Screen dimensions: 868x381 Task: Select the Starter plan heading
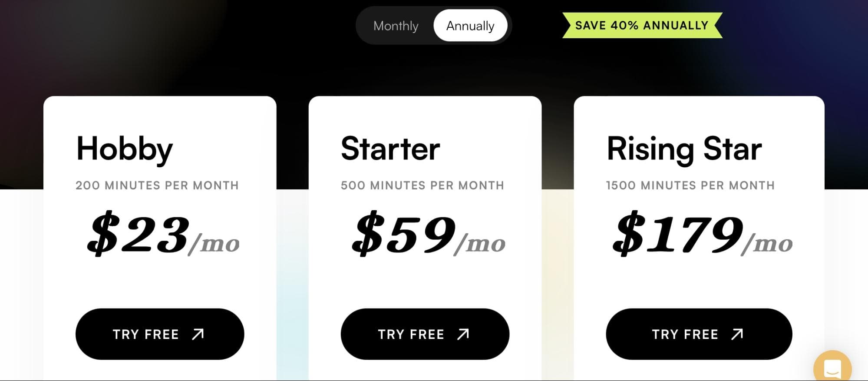[390, 149]
